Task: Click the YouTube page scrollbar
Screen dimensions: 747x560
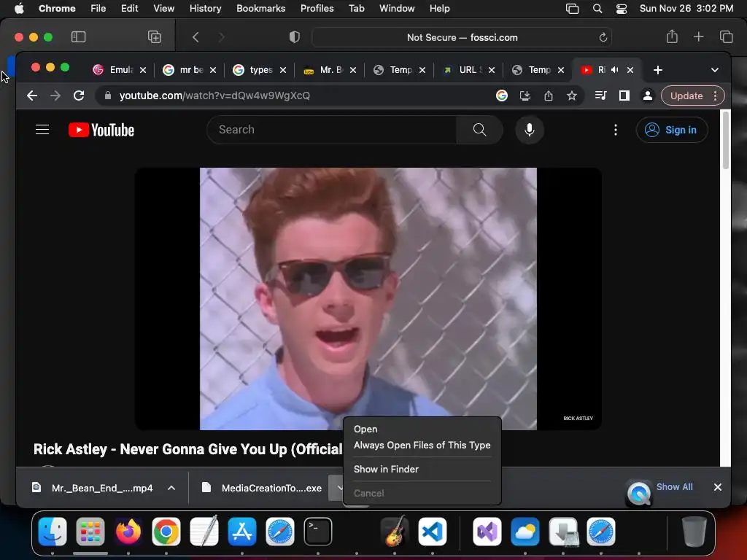Action: tap(726, 140)
